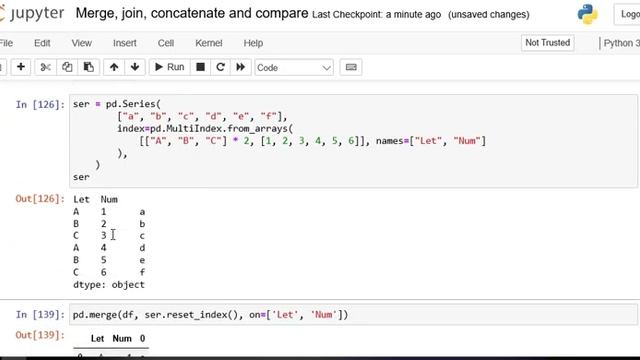Run the current cell
The height and width of the screenshot is (360, 640).
(170, 67)
